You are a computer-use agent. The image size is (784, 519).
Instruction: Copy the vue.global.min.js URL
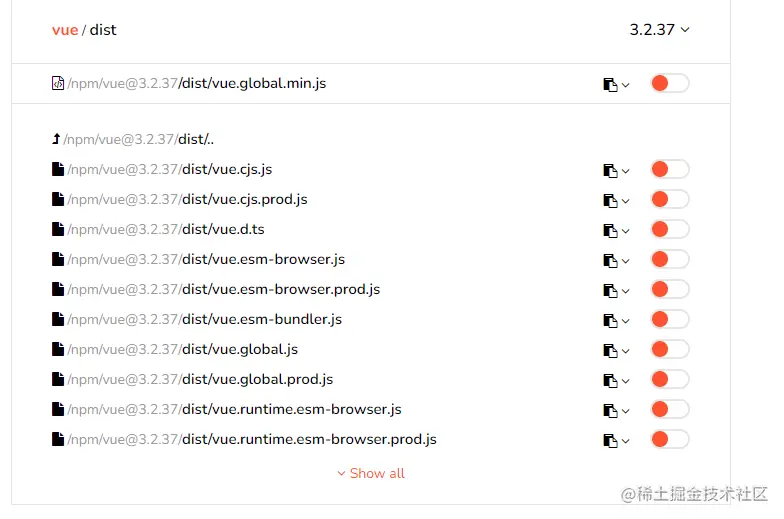tap(610, 84)
